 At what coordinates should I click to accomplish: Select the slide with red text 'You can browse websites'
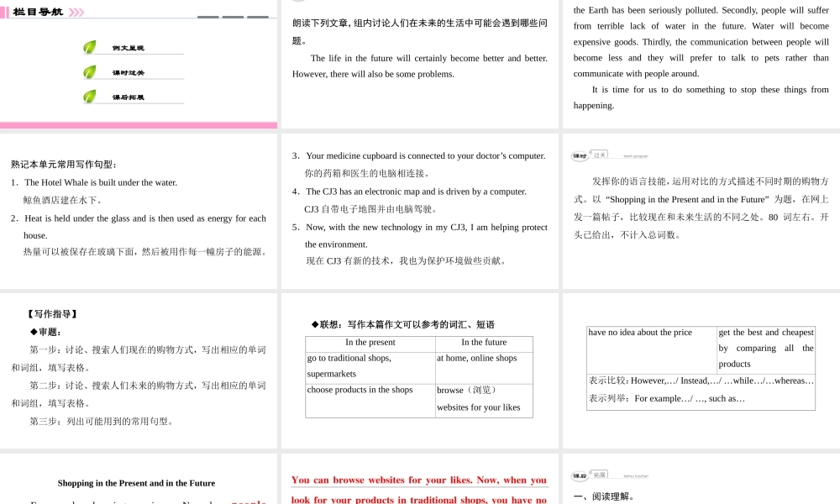419,479
